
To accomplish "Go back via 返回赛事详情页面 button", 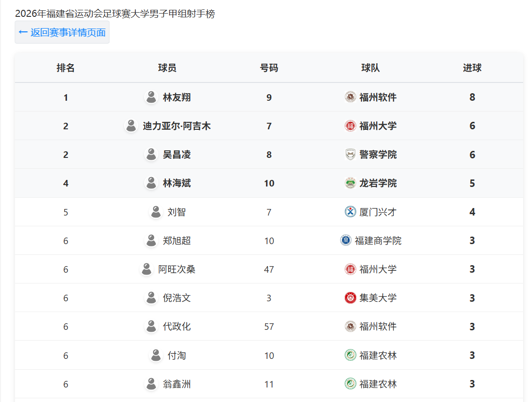I will (62, 32).
